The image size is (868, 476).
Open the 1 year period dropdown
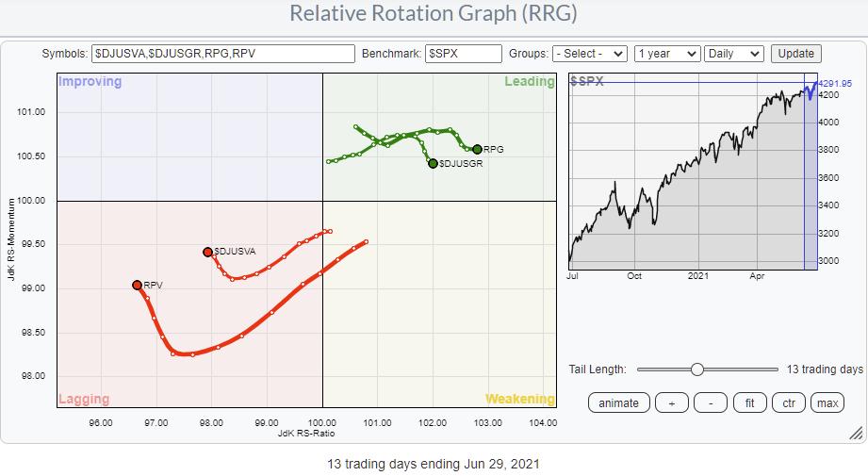pos(666,54)
